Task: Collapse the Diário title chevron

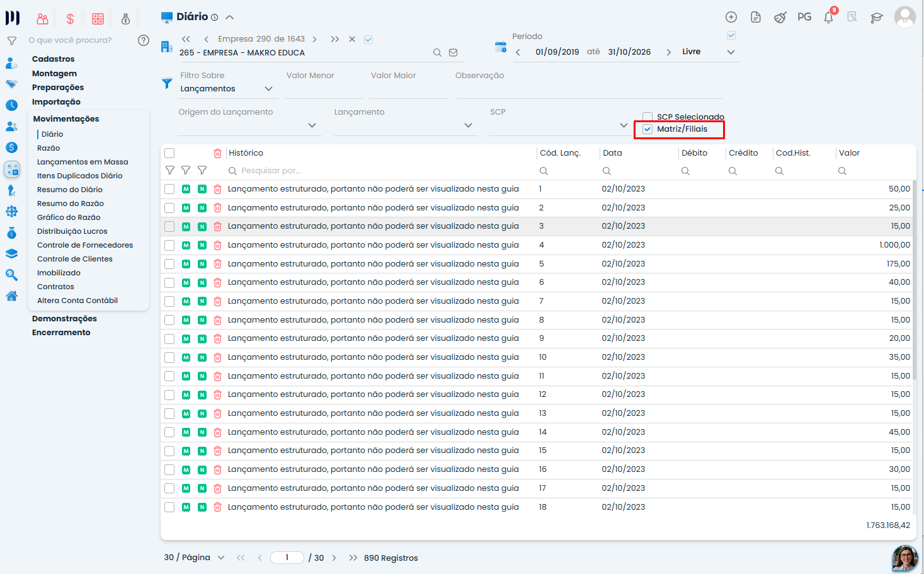Action: [230, 18]
